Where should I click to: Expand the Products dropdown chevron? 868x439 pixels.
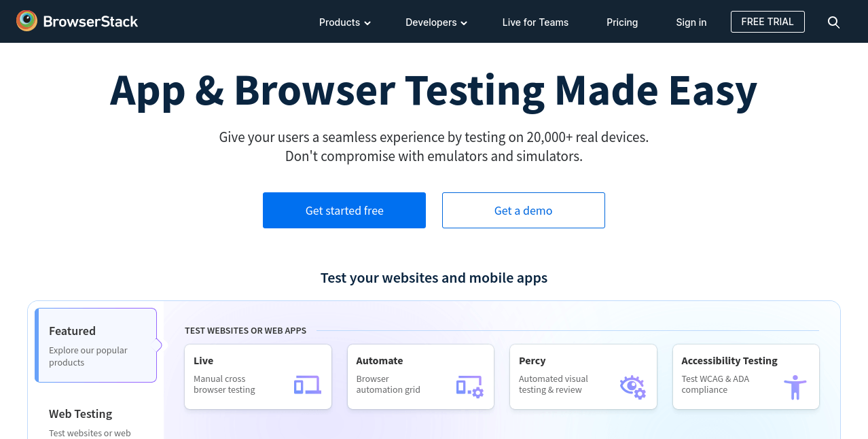367,23
